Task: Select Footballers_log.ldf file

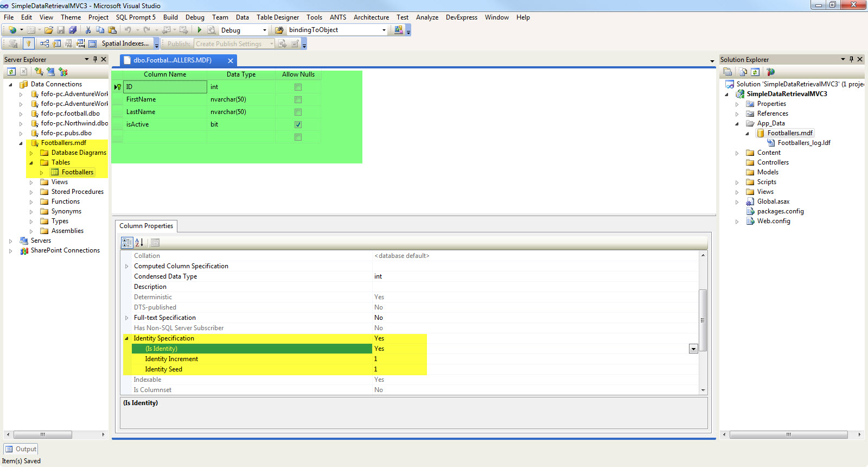Action: coord(804,143)
